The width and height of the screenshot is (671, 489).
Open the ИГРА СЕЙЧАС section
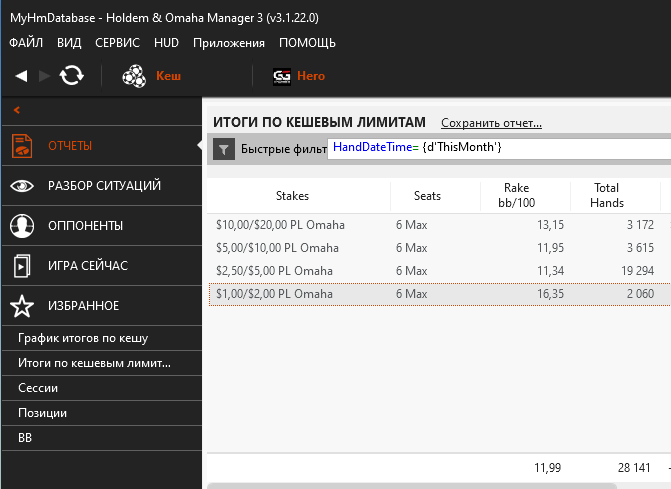coord(102,266)
